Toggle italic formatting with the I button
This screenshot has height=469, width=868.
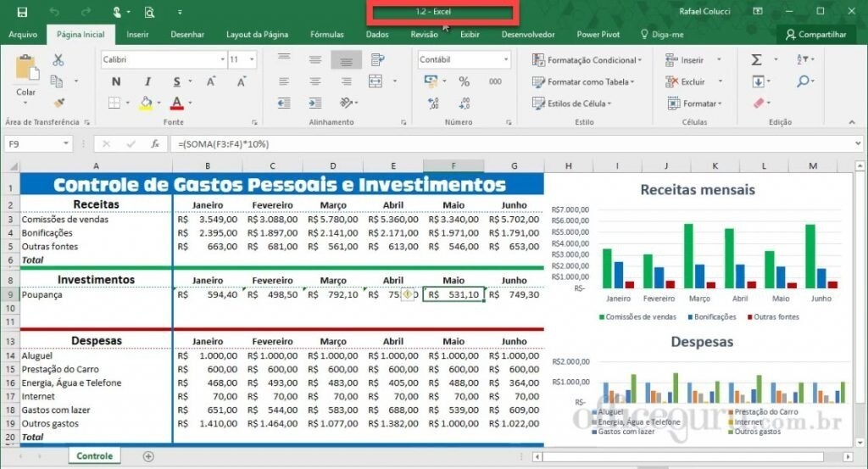point(147,81)
